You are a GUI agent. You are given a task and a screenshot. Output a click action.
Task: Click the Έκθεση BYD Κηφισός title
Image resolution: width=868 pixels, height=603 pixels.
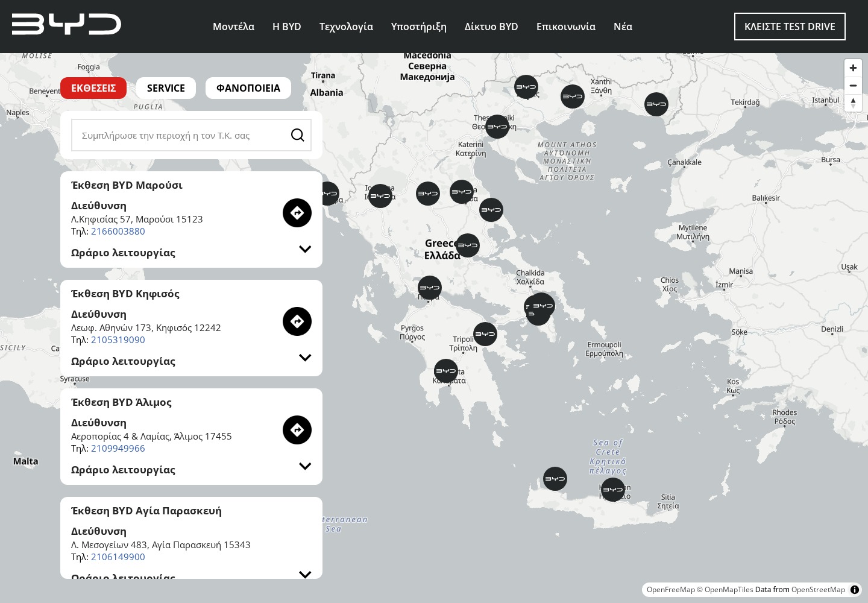[x=125, y=294]
